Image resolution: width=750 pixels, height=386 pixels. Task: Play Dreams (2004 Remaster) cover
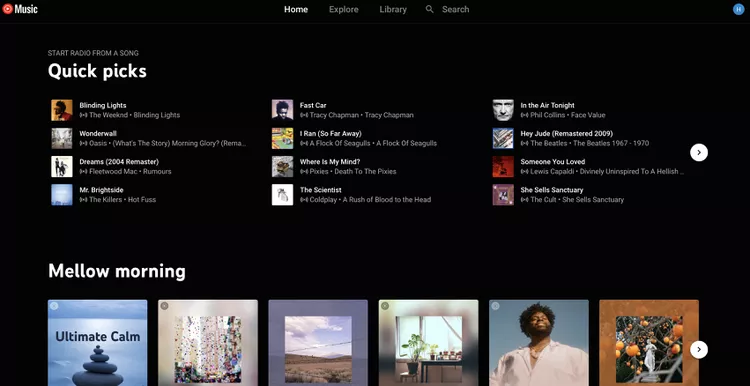(x=62, y=166)
